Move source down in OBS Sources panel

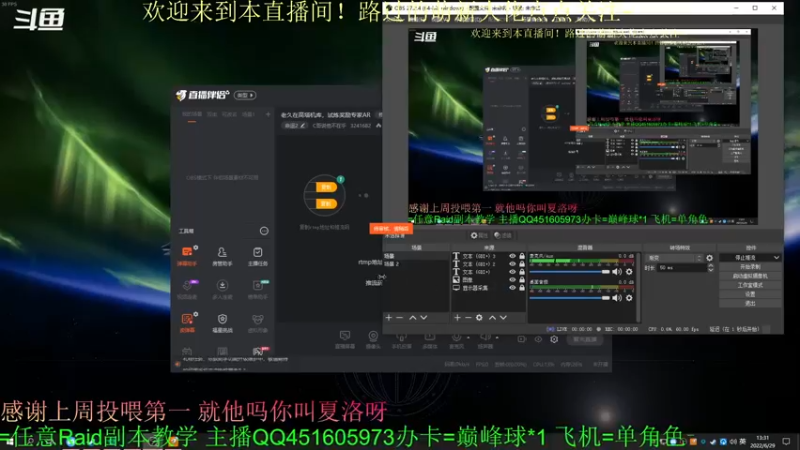point(503,317)
